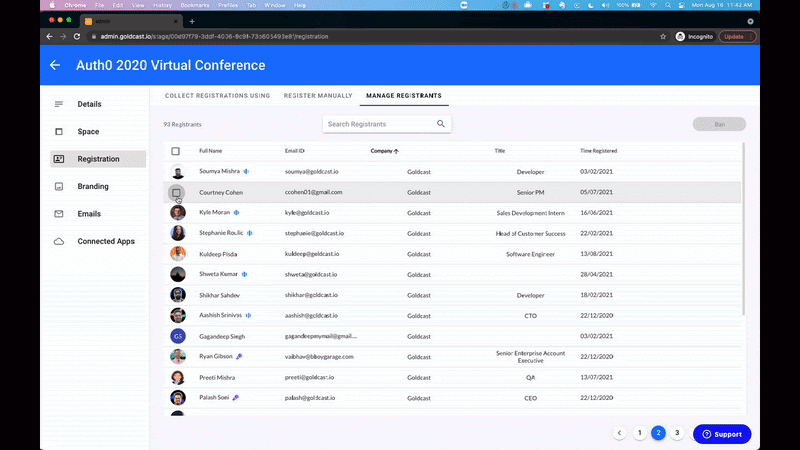This screenshot has width=800, height=450.
Task: Open the History menu
Action: [162, 5]
